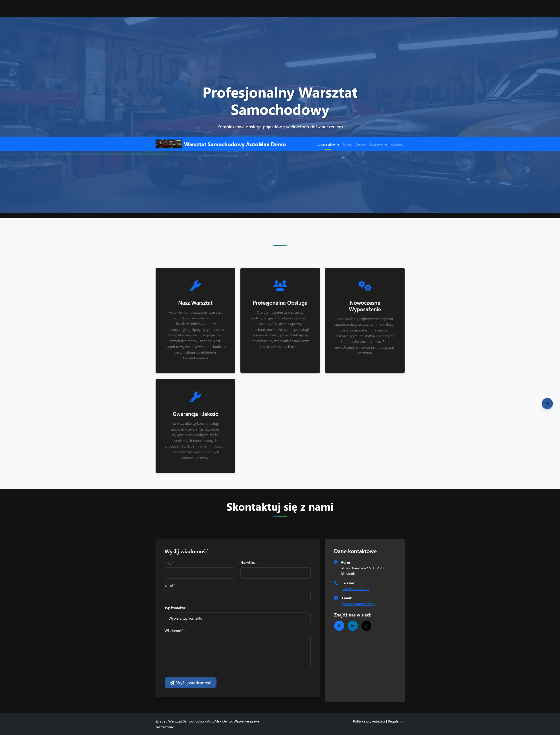The height and width of the screenshot is (735, 560).
Task: Go to O nas page
Action: coord(347,144)
